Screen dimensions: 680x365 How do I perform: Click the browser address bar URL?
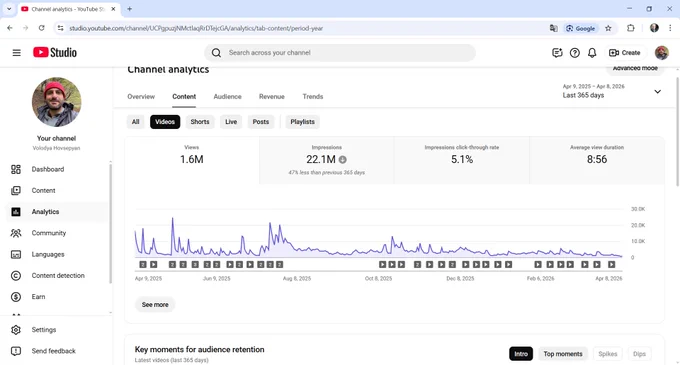click(196, 28)
